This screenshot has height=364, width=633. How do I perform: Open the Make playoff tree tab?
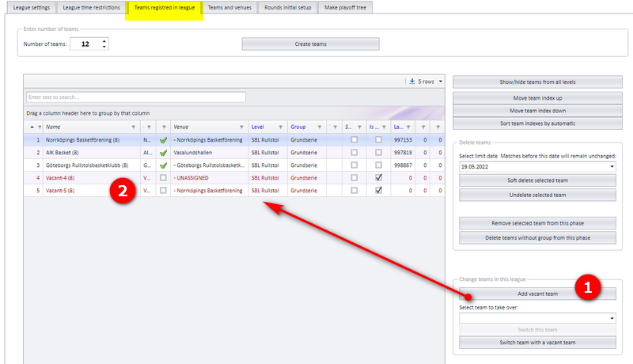(345, 8)
